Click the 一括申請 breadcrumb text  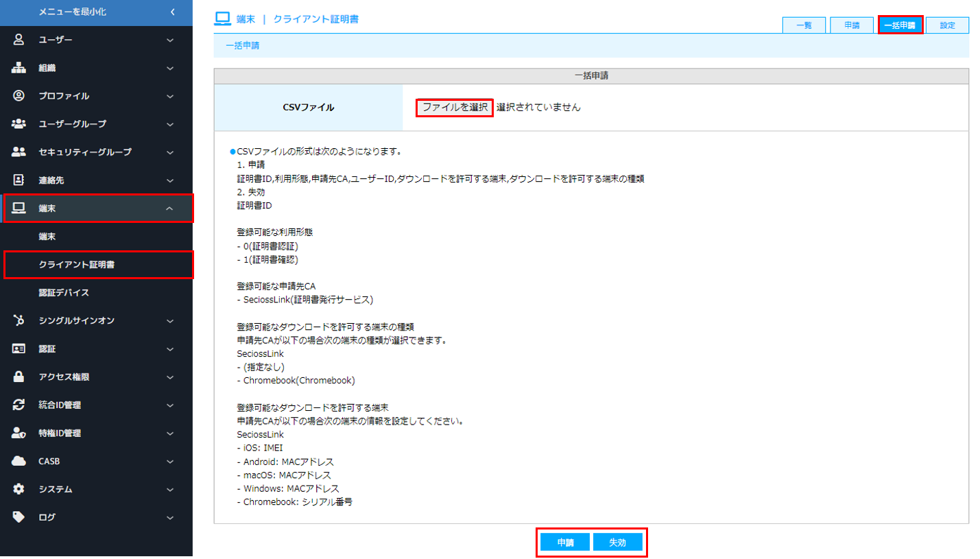(243, 46)
